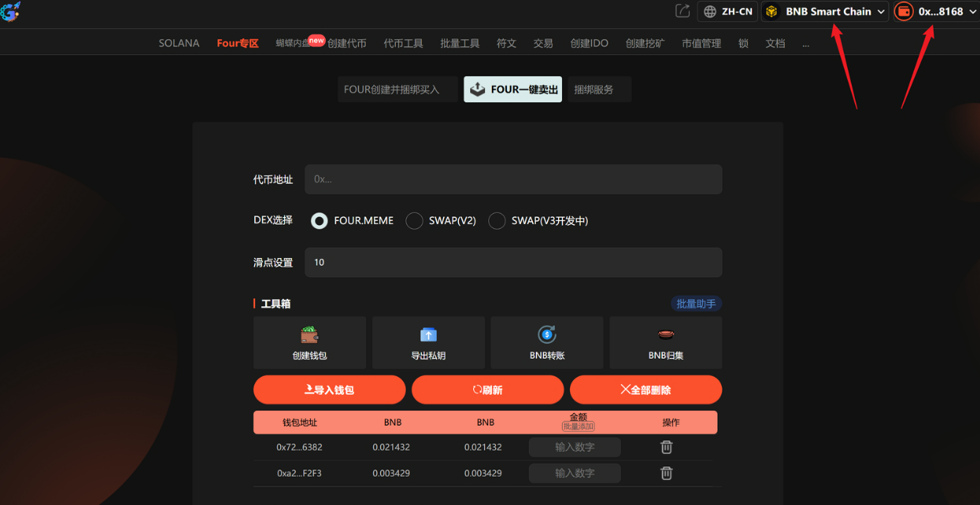
Task: Click the FOUR一键卖出 cart icon
Action: (476, 89)
